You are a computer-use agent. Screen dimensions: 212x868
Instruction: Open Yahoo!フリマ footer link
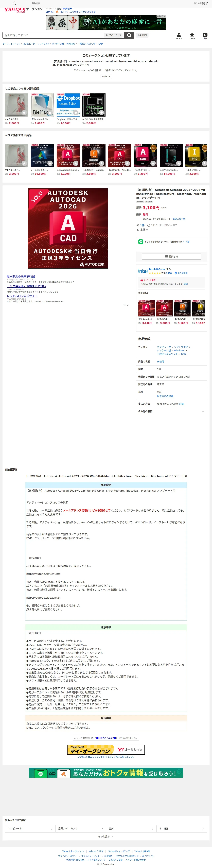pyautogui.click(x=96, y=851)
